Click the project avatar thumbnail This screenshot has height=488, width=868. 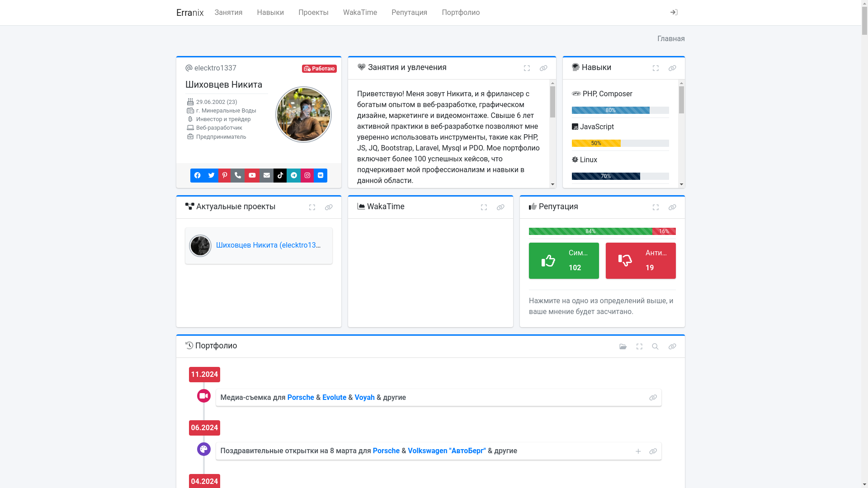(200, 246)
